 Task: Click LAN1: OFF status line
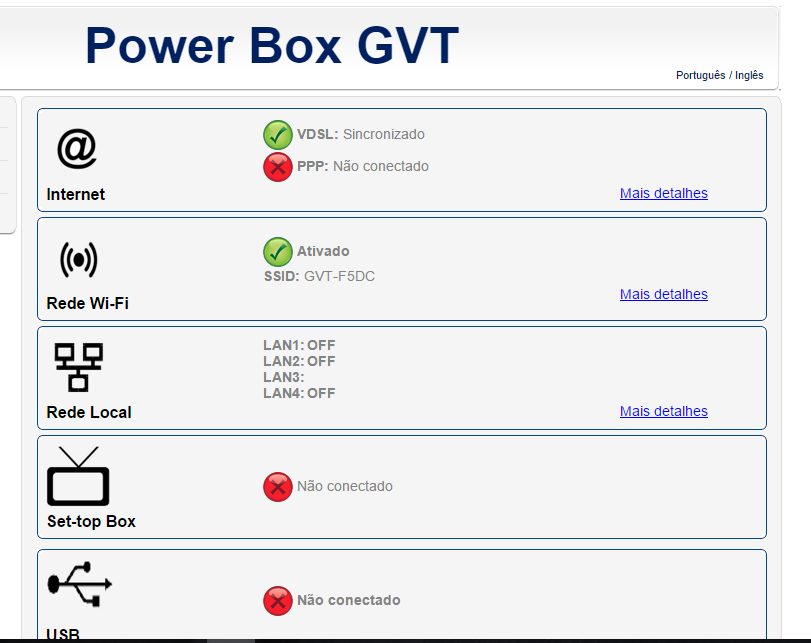[x=299, y=345]
